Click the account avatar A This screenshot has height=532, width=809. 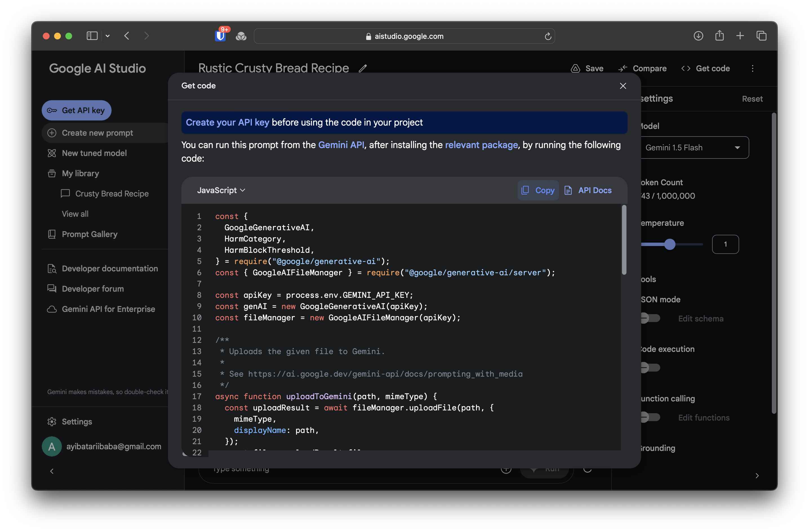(x=52, y=446)
